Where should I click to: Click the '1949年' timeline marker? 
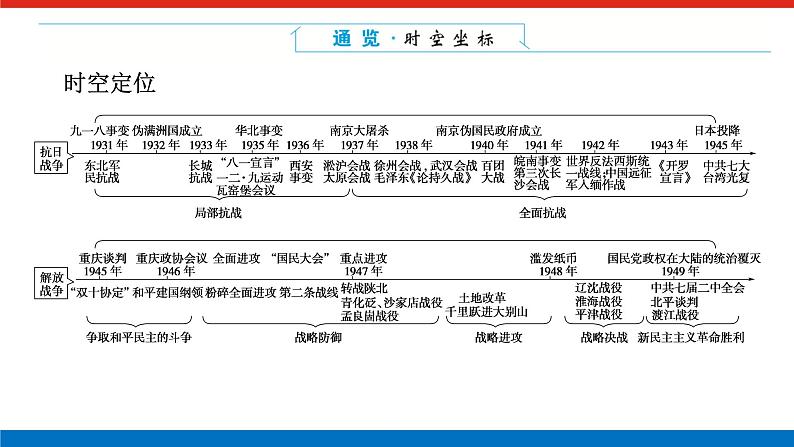pyautogui.click(x=680, y=271)
